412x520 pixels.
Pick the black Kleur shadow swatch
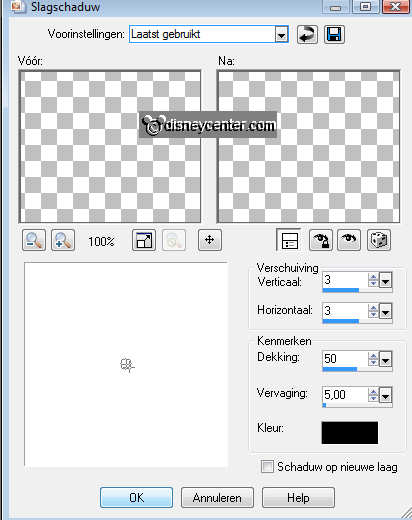pos(350,433)
